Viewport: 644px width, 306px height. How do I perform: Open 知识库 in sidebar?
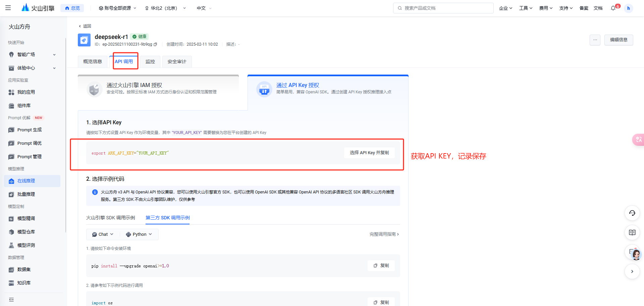click(32, 283)
